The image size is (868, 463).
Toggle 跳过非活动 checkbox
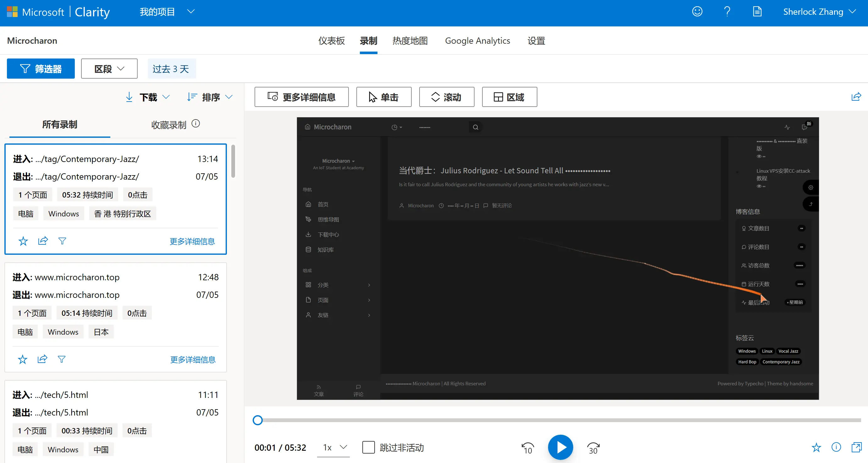[x=368, y=448]
